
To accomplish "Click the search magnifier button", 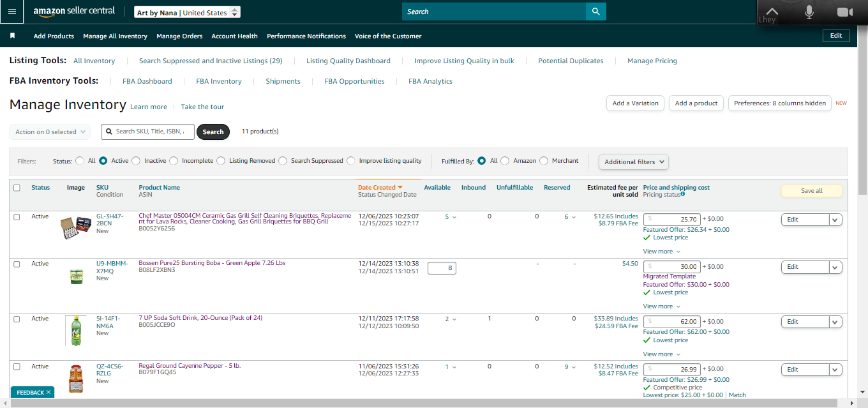I will click(596, 11).
